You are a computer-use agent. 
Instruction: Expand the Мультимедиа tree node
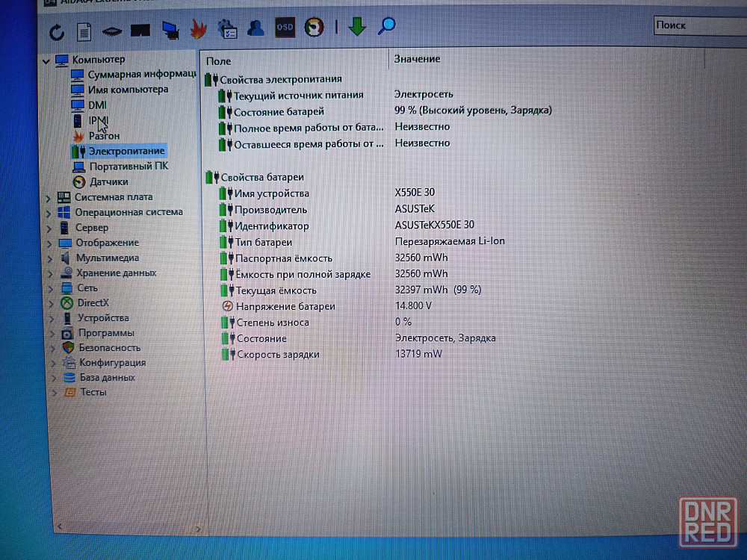tap(50, 259)
